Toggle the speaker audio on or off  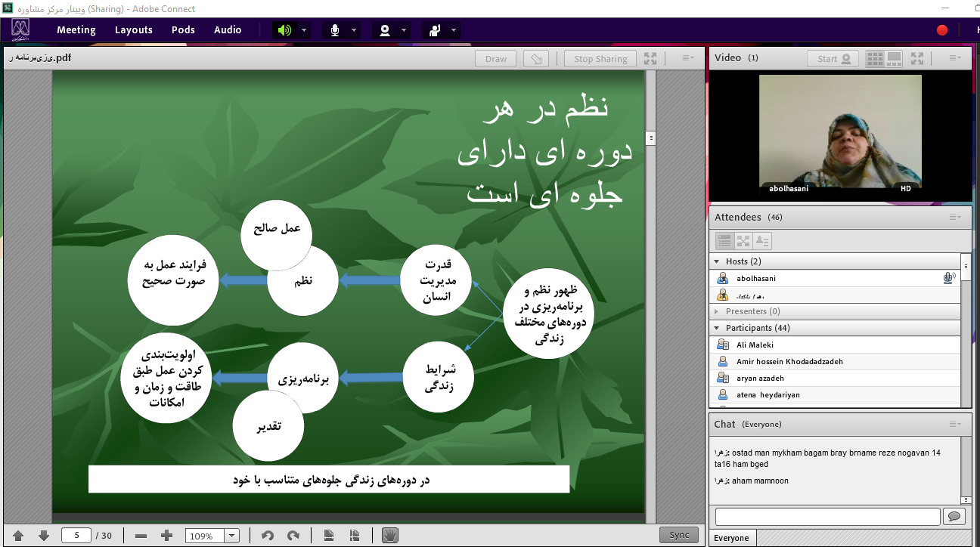[284, 30]
